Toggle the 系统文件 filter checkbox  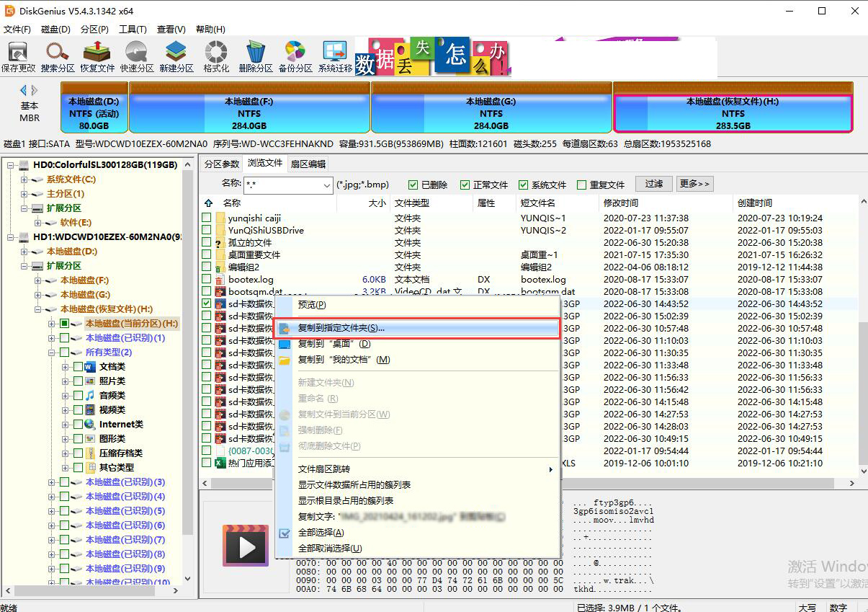(x=524, y=185)
